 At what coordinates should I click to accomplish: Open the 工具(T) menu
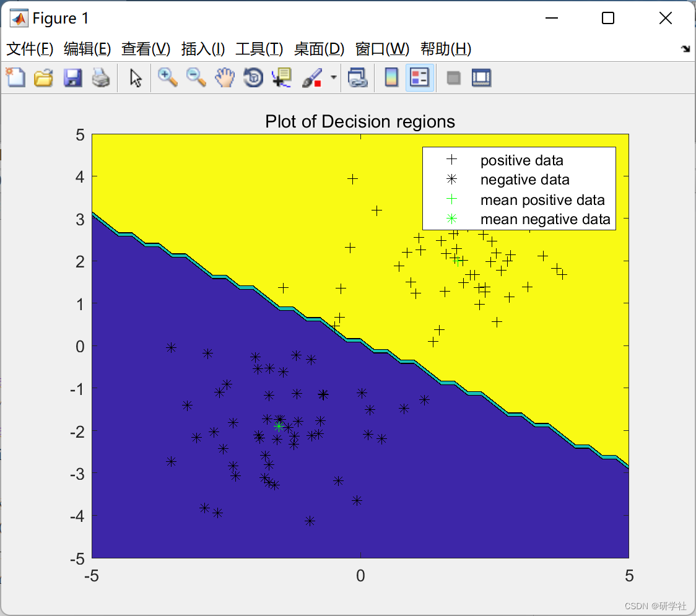pos(259,49)
